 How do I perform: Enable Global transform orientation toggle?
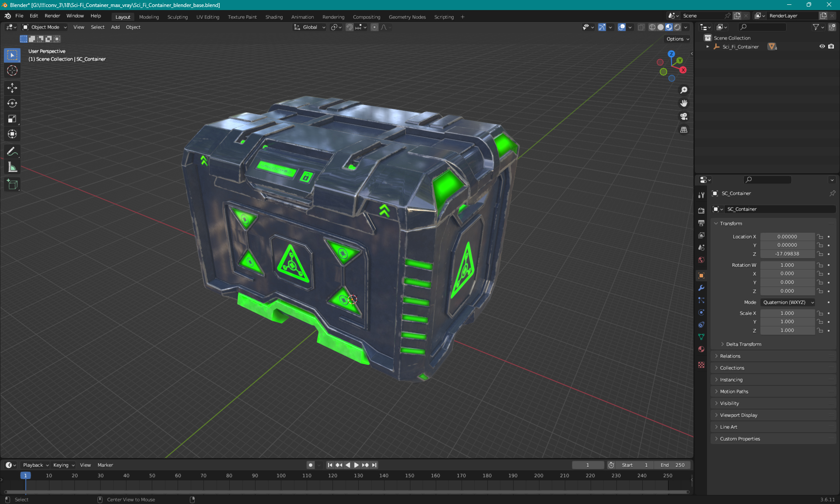[307, 27]
